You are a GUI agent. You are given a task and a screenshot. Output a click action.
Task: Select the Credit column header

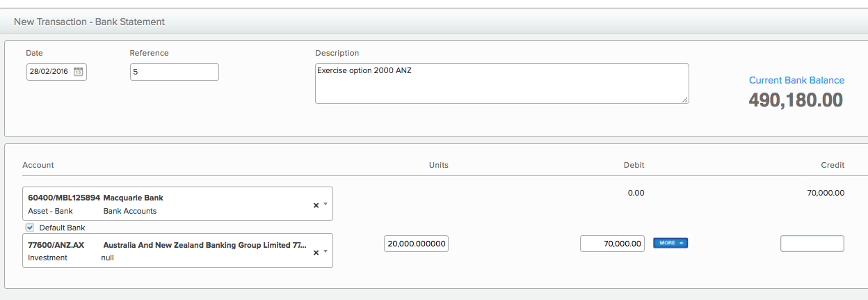click(833, 165)
